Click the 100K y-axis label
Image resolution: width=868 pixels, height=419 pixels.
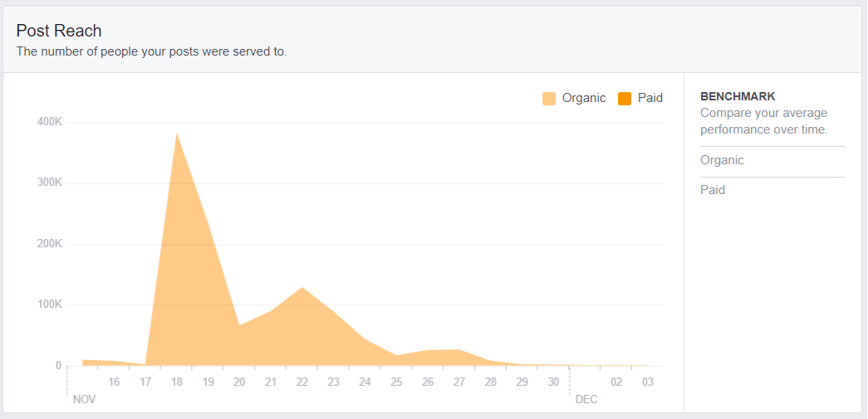(49, 305)
